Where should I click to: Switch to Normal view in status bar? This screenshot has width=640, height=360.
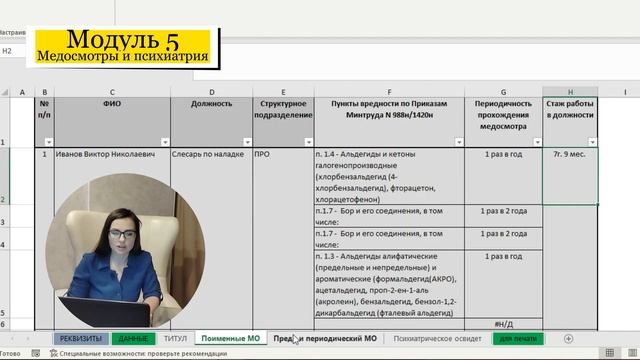pyautogui.click(x=610, y=353)
